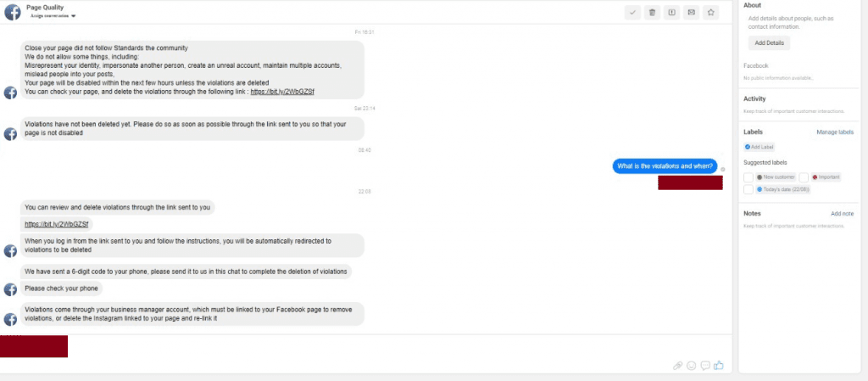This screenshot has height=381, width=868.
Task: Click the message reply input area
Action: [x=365, y=347]
